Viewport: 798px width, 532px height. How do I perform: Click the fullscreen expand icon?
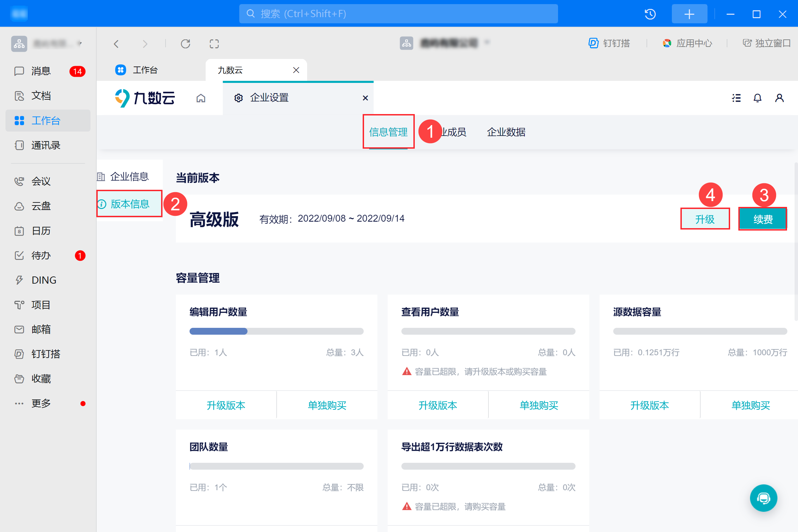[x=214, y=44]
